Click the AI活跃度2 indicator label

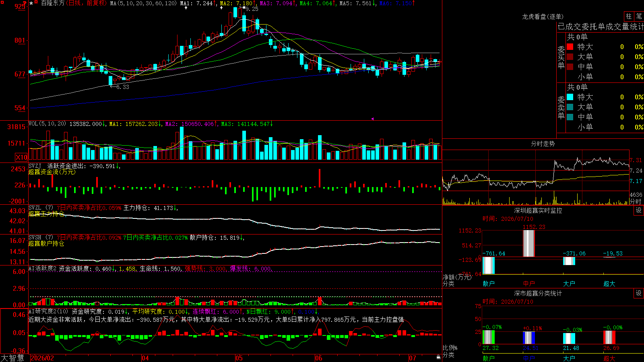43,268
